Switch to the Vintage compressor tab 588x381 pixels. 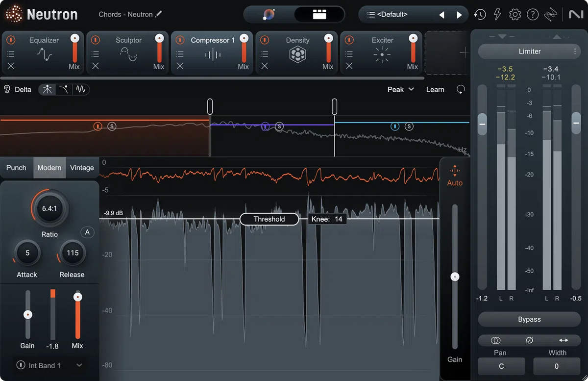point(82,167)
